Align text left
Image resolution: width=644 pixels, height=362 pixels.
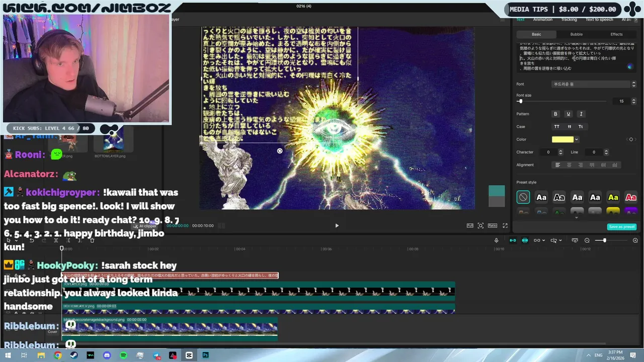[x=557, y=165]
